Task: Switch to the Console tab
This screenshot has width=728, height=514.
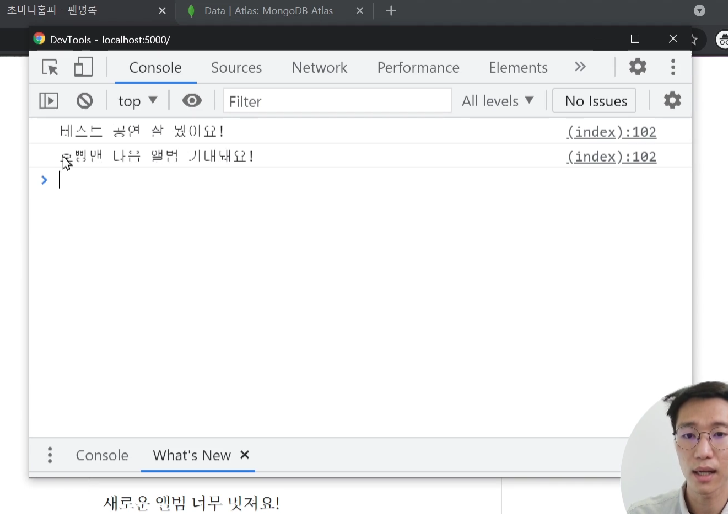Action: tap(156, 68)
